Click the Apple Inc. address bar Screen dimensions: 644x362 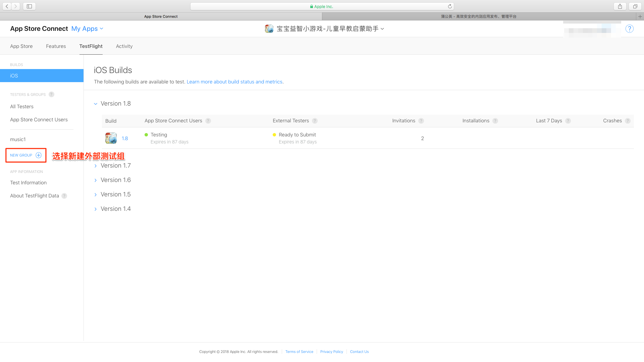pos(322,6)
